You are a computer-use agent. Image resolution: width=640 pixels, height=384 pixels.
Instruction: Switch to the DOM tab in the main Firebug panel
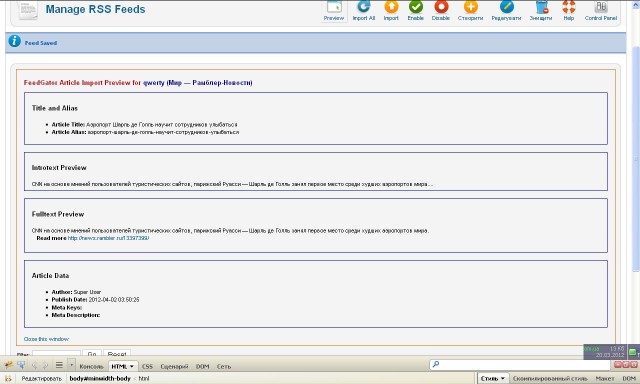(x=202, y=366)
